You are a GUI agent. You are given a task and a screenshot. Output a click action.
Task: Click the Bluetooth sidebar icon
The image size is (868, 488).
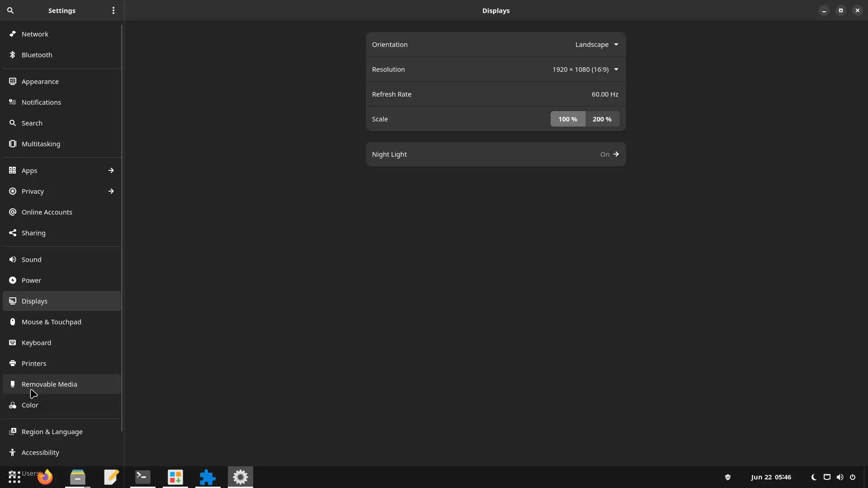click(x=13, y=55)
